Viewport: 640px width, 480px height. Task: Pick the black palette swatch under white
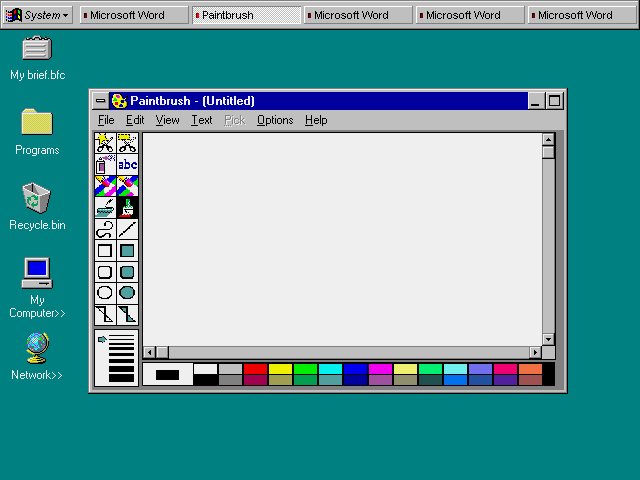205,380
